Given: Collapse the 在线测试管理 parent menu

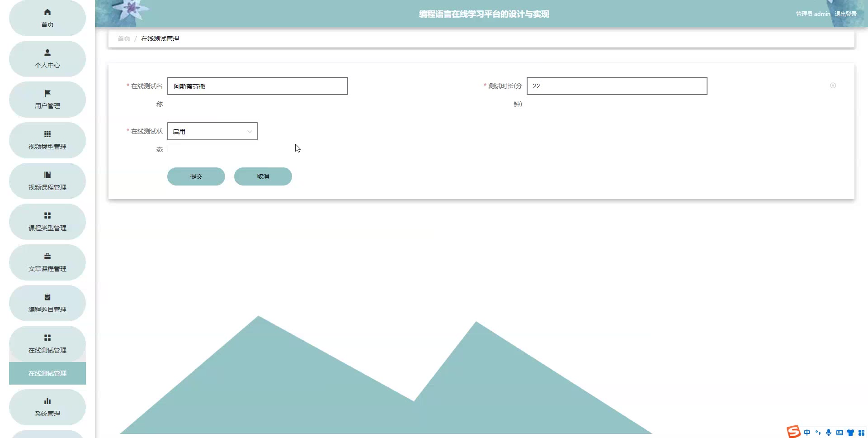Looking at the screenshot, I should [x=47, y=344].
